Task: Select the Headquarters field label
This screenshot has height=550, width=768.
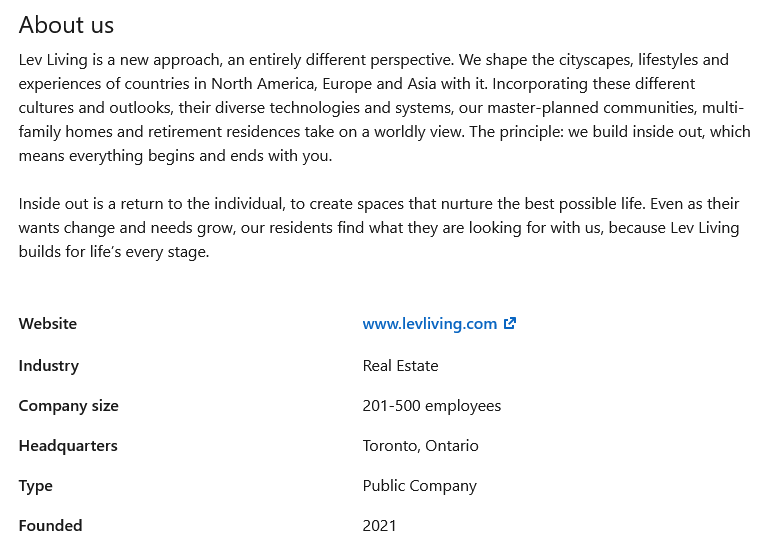Action: click(68, 446)
